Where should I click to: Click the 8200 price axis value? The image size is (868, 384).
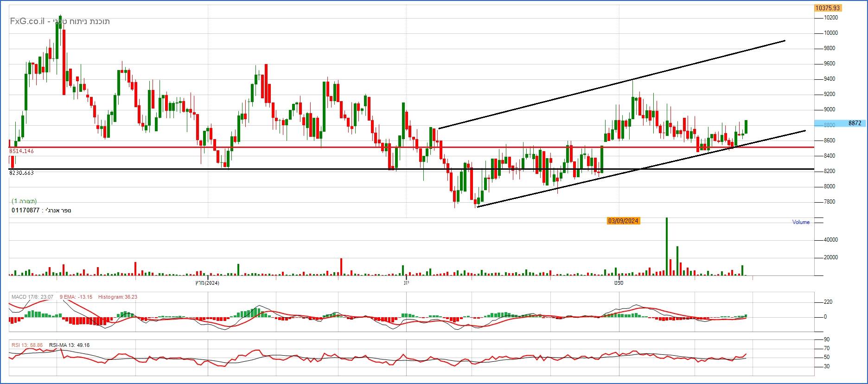coord(830,171)
